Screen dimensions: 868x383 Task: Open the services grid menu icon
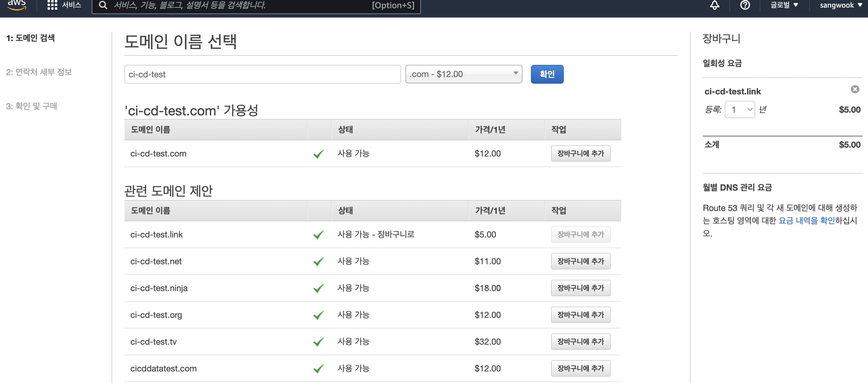point(52,5)
